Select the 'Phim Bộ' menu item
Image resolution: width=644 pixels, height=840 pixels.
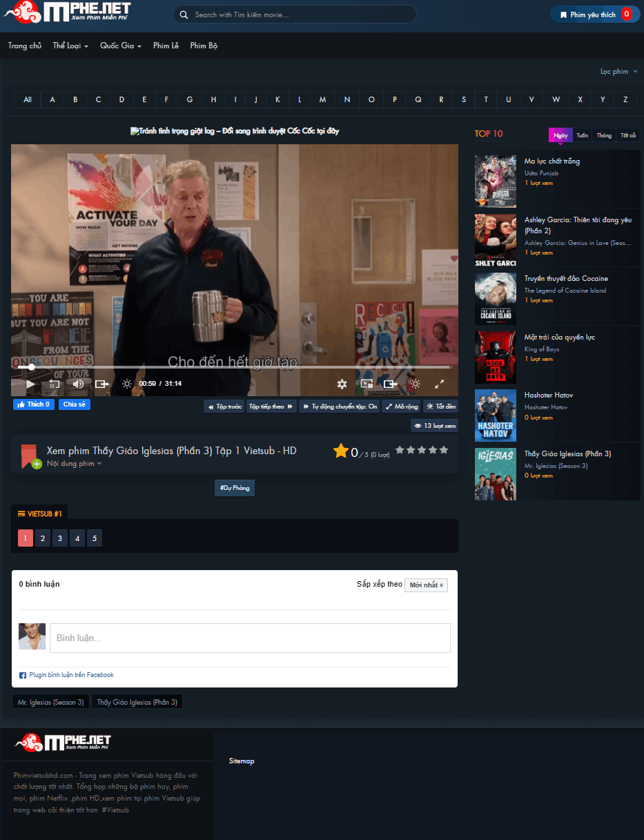click(x=204, y=46)
